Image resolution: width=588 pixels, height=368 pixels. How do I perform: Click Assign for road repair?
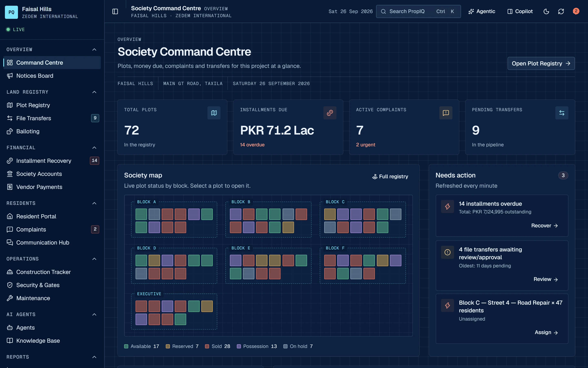click(546, 332)
